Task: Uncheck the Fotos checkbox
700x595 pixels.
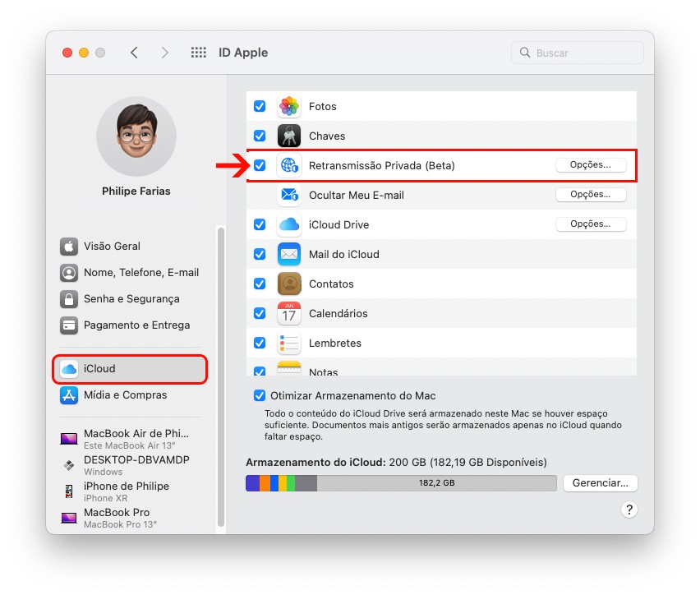Action: point(260,106)
